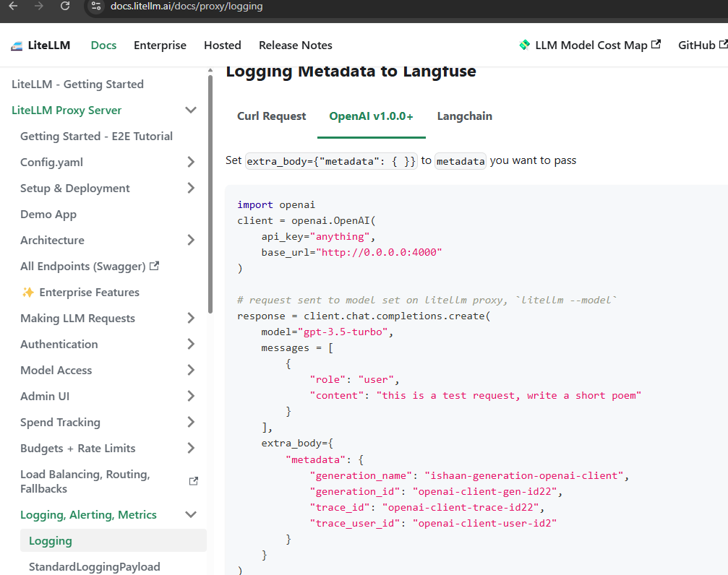This screenshot has width=728, height=575.
Task: Select the Langchain tab
Action: click(x=464, y=116)
